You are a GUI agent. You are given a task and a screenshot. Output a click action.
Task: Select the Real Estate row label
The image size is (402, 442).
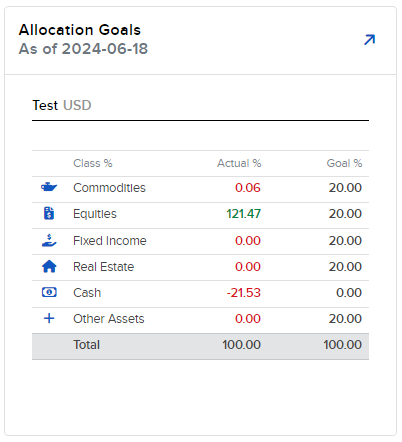pos(103,267)
